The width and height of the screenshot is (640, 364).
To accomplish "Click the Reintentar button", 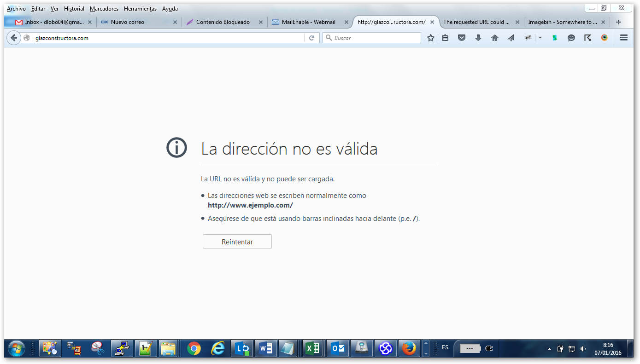I will 237,242.
